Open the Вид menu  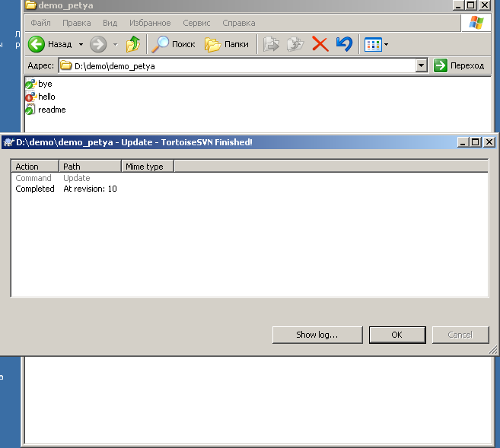[x=110, y=23]
